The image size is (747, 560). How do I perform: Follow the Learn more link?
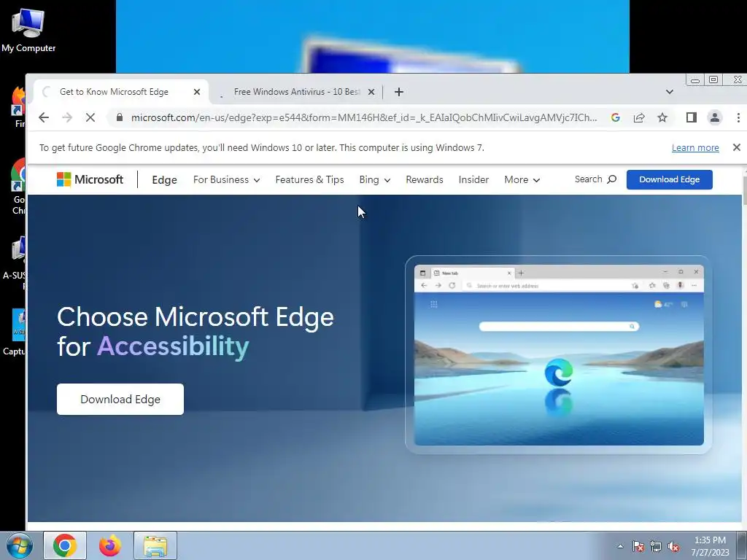pyautogui.click(x=695, y=147)
